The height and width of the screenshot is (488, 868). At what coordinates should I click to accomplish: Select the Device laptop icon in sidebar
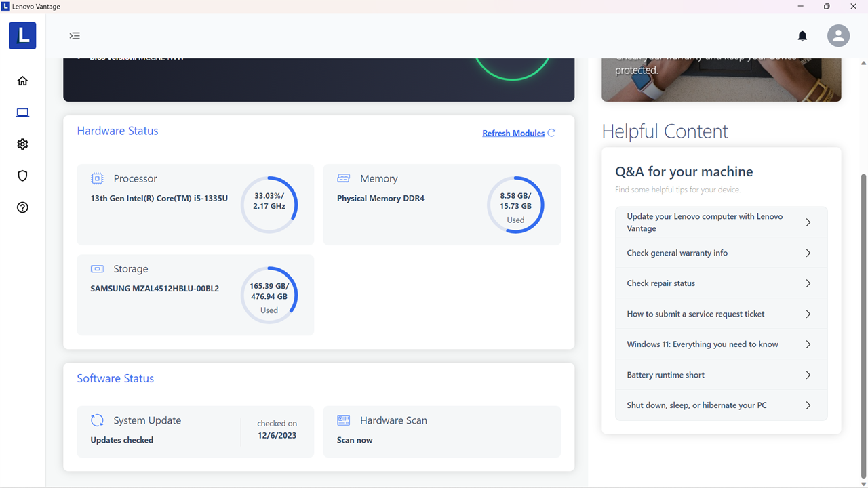pyautogui.click(x=22, y=113)
